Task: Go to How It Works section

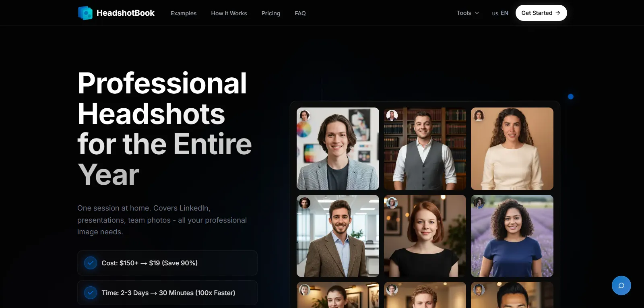Action: (x=229, y=13)
